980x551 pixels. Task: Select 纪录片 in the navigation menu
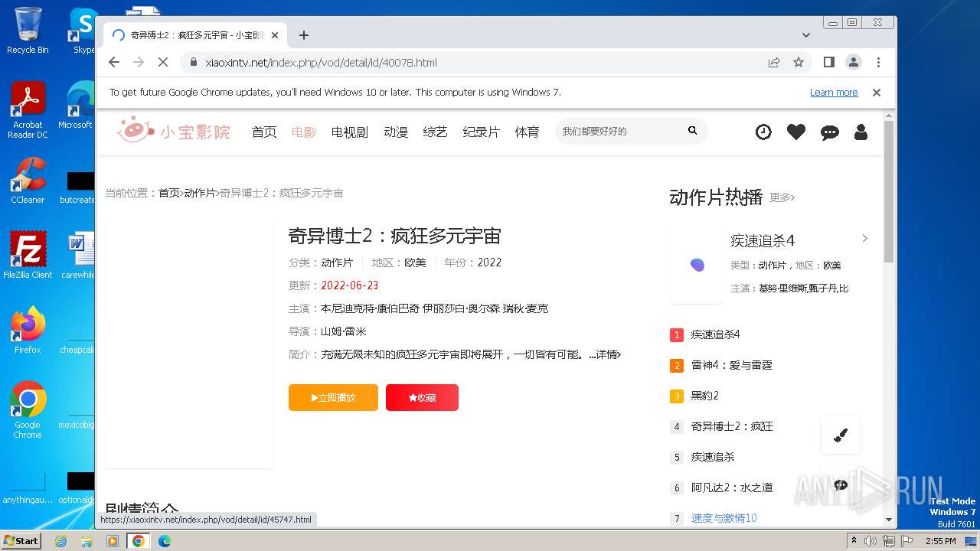click(x=482, y=132)
